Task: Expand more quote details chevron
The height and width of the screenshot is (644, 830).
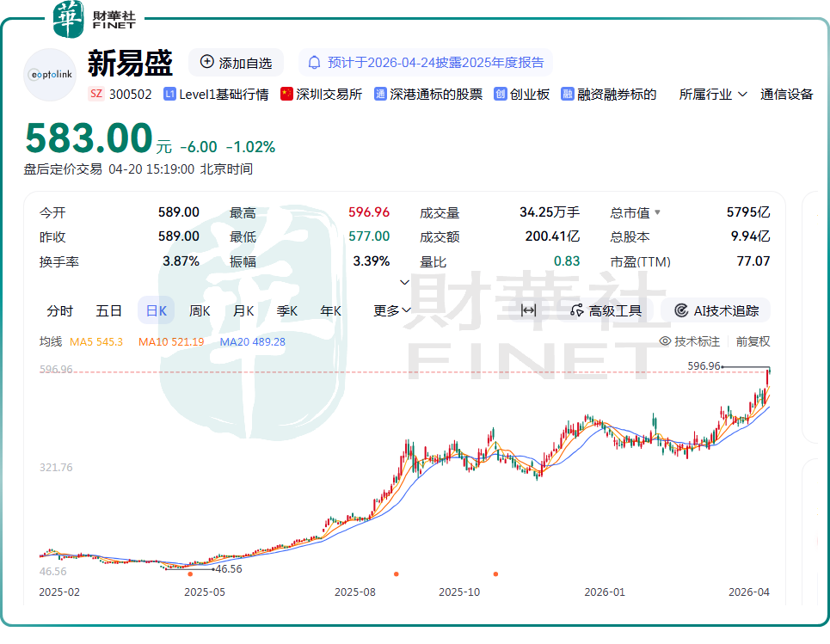Action: (x=405, y=282)
